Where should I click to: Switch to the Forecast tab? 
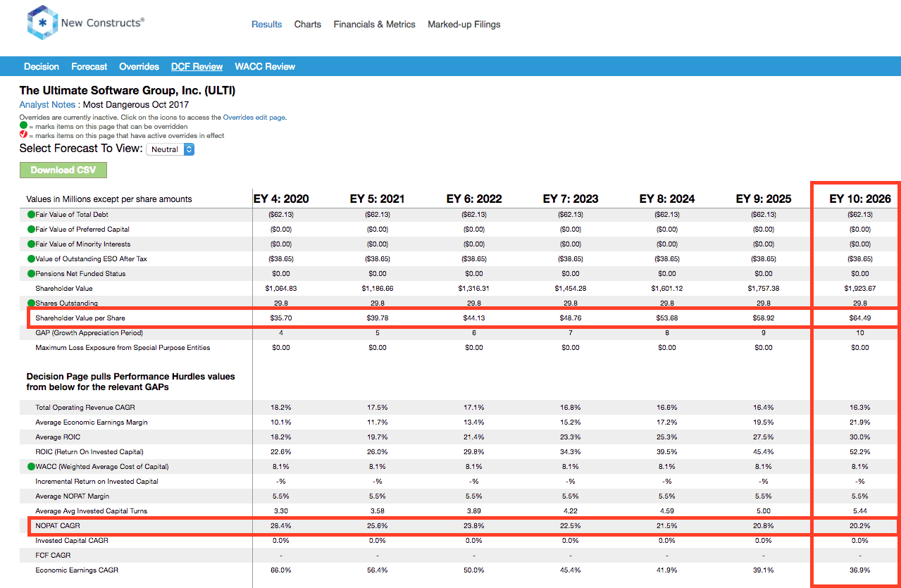89,66
